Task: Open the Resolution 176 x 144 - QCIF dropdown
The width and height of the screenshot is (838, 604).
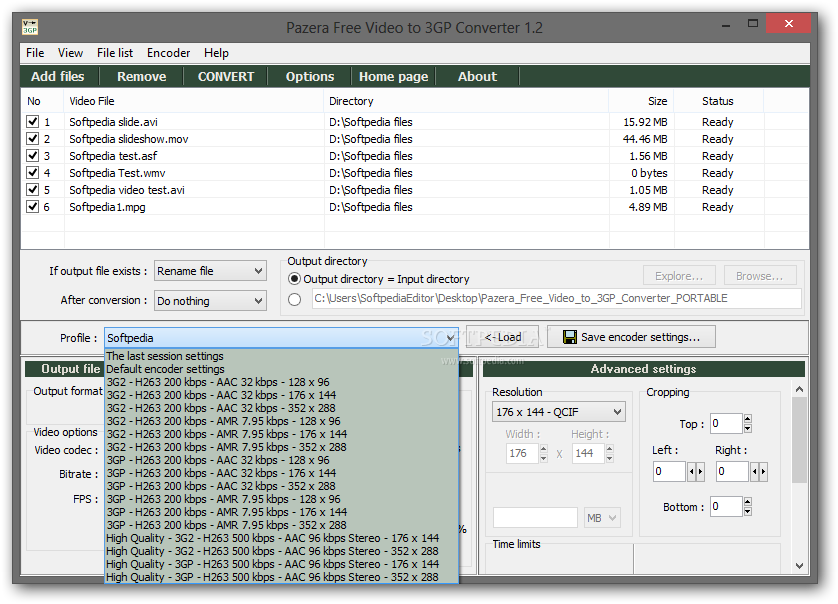Action: [x=558, y=412]
